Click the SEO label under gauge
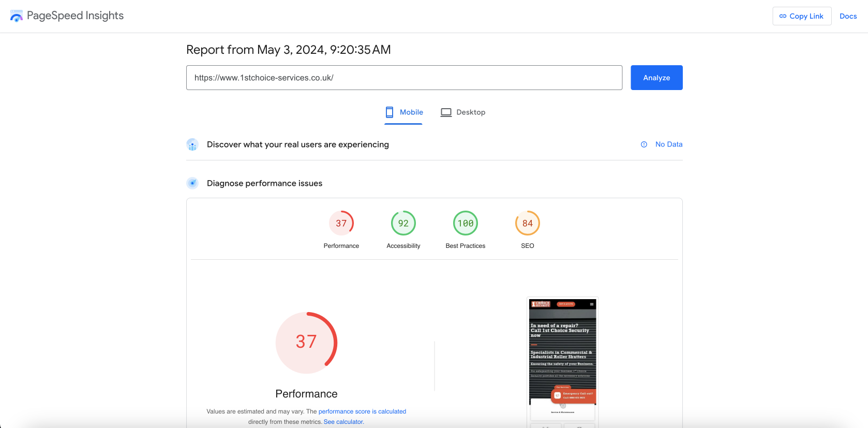The image size is (868, 428). (528, 246)
